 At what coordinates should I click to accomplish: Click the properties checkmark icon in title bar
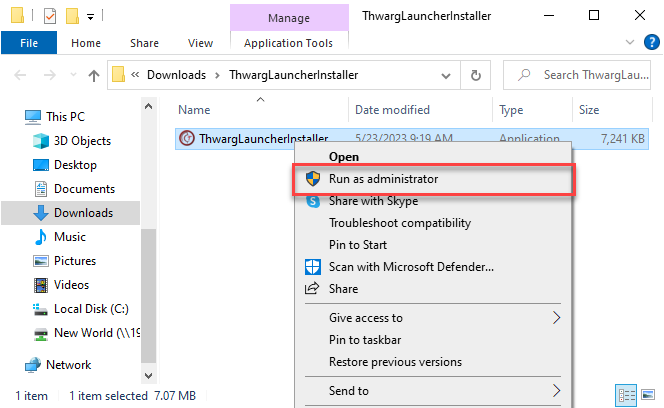(x=50, y=16)
